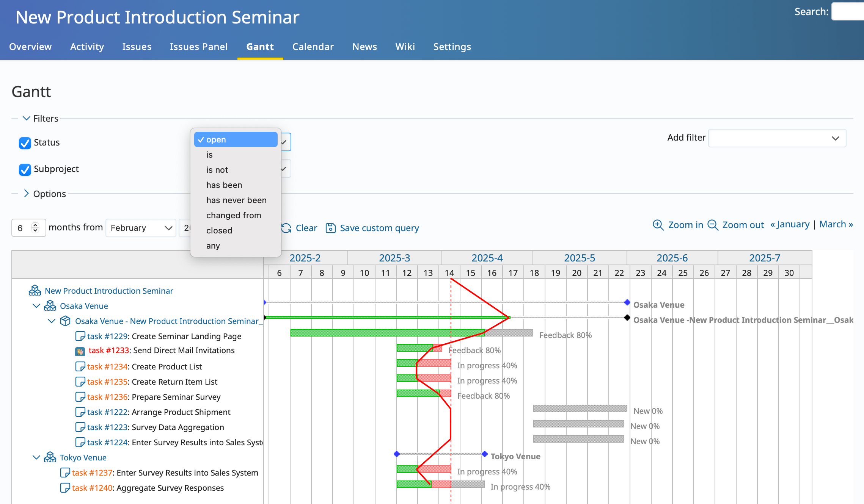864x504 pixels.
Task: Click the version package icon for Osaka Venue seminar
Action: click(x=65, y=321)
